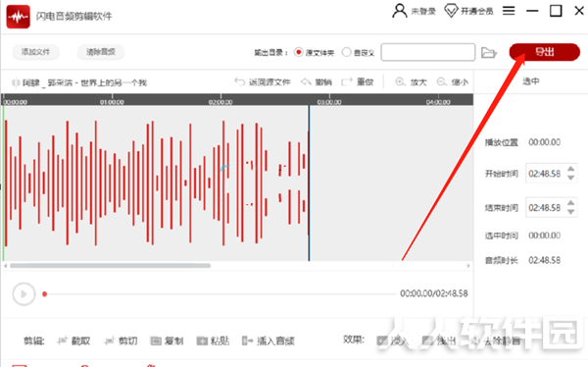Click the 01:00.00 mark on the time ruler
The height and width of the screenshot is (367, 588).
(112, 102)
